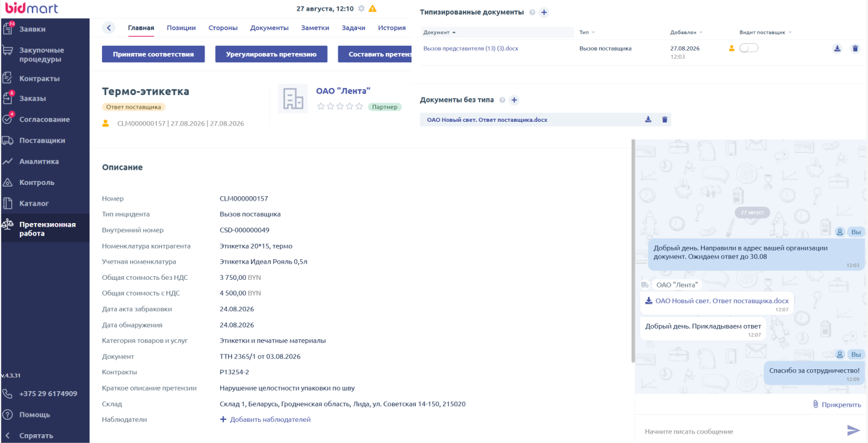The height and width of the screenshot is (443, 868).
Task: Open the История tab
Action: click(392, 27)
